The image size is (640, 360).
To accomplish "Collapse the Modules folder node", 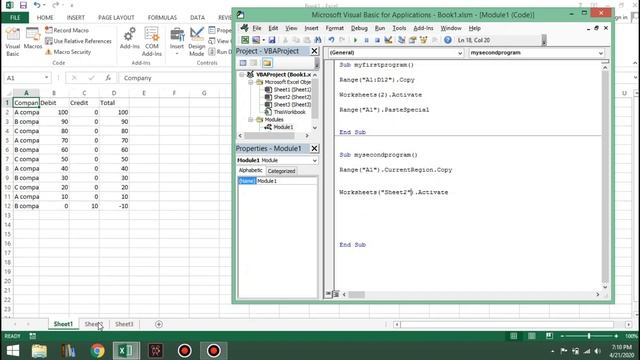I will (251, 120).
